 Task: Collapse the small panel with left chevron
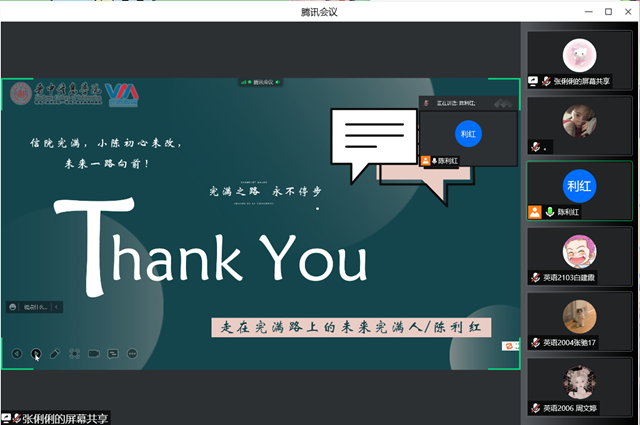[57, 307]
